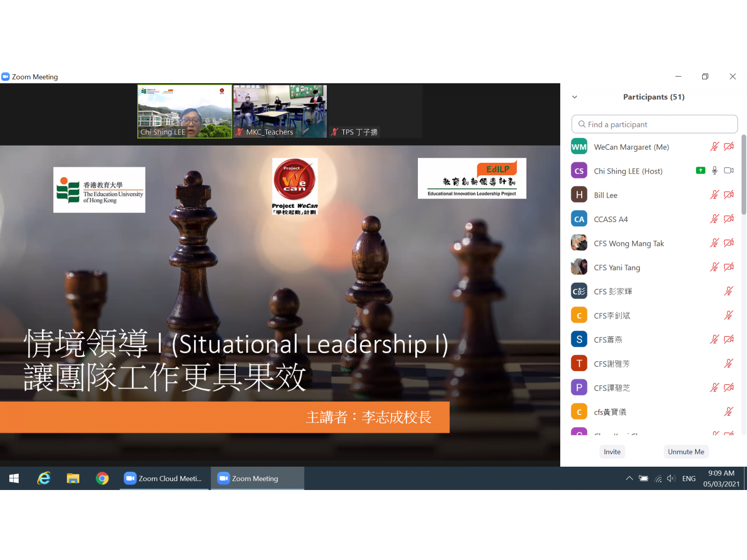The height and width of the screenshot is (560, 747).
Task: Toggle WeCan Margaret's video camera
Action: click(728, 147)
